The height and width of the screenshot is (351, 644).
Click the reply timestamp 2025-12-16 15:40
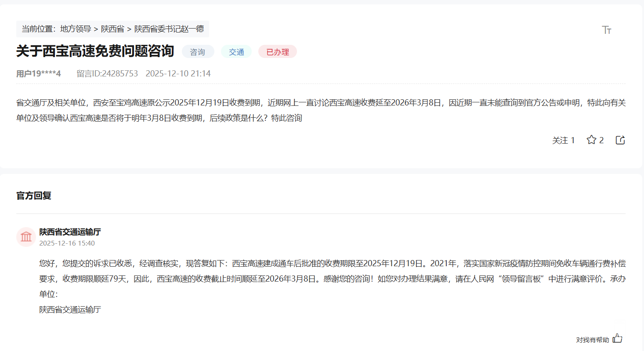pos(67,243)
